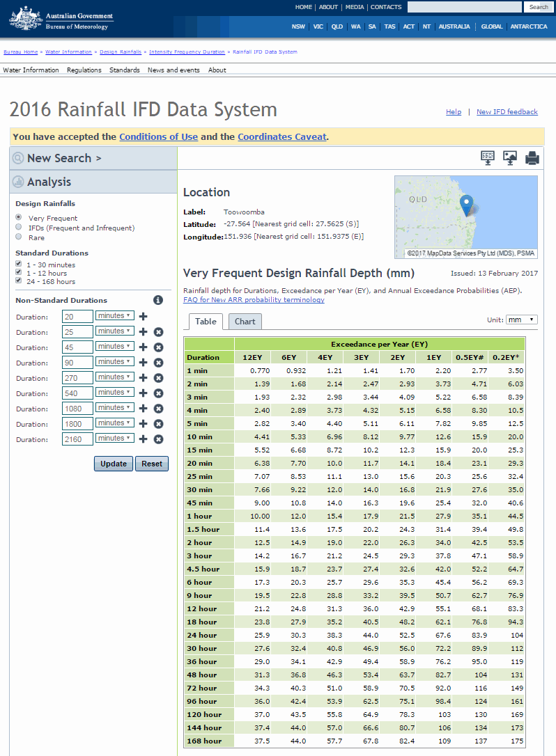Open the Unit mm dropdown
556x756 pixels.
(522, 320)
